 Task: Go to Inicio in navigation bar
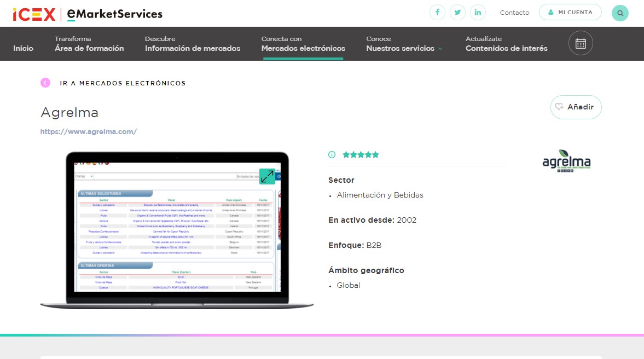click(x=23, y=48)
